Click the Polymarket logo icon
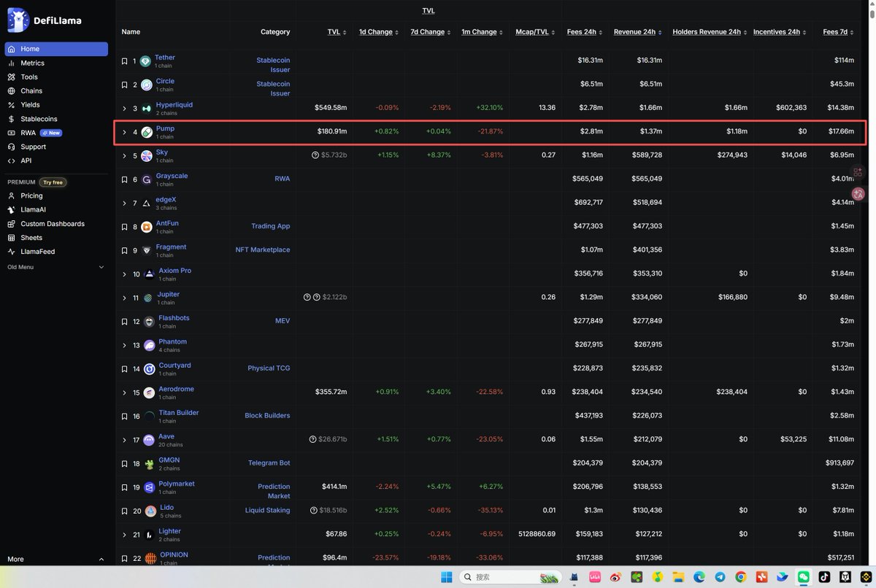 [x=149, y=487]
